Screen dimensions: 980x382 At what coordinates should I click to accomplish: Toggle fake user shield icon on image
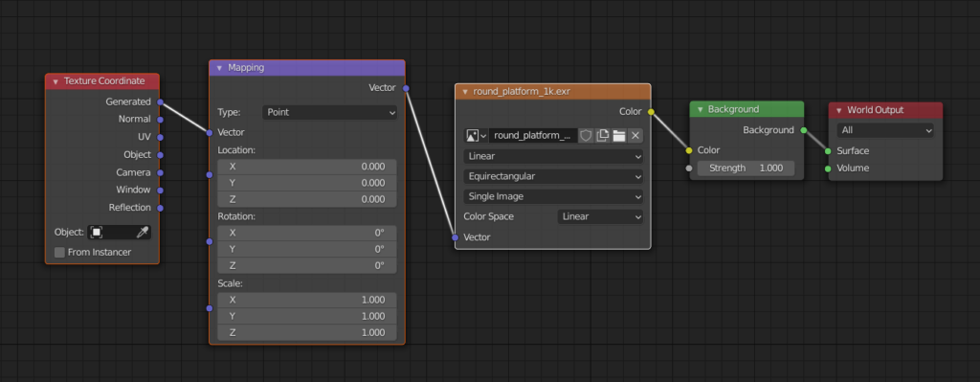coord(586,136)
